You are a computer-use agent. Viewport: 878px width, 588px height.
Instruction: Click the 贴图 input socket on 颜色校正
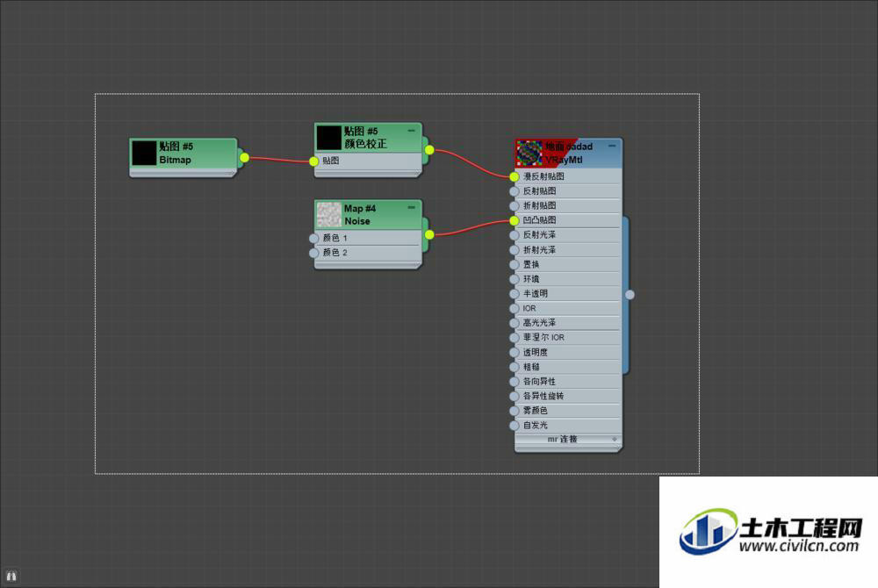(313, 161)
